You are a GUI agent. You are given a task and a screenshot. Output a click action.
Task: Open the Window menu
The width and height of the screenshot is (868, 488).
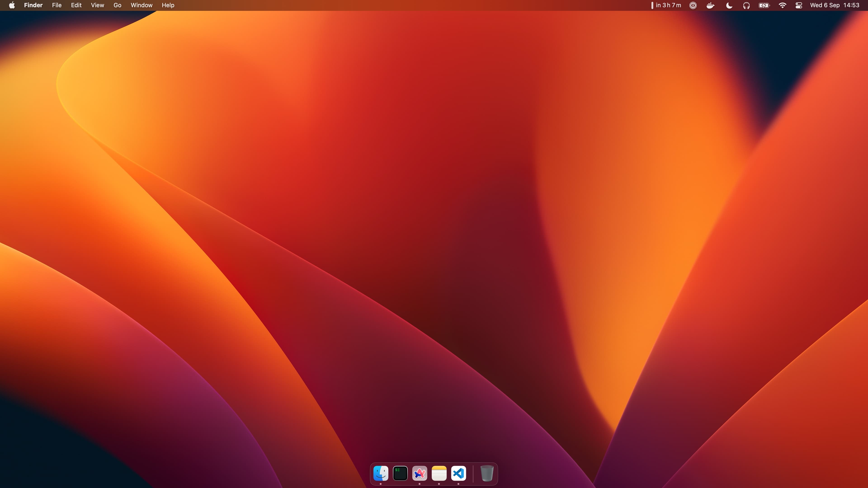141,5
